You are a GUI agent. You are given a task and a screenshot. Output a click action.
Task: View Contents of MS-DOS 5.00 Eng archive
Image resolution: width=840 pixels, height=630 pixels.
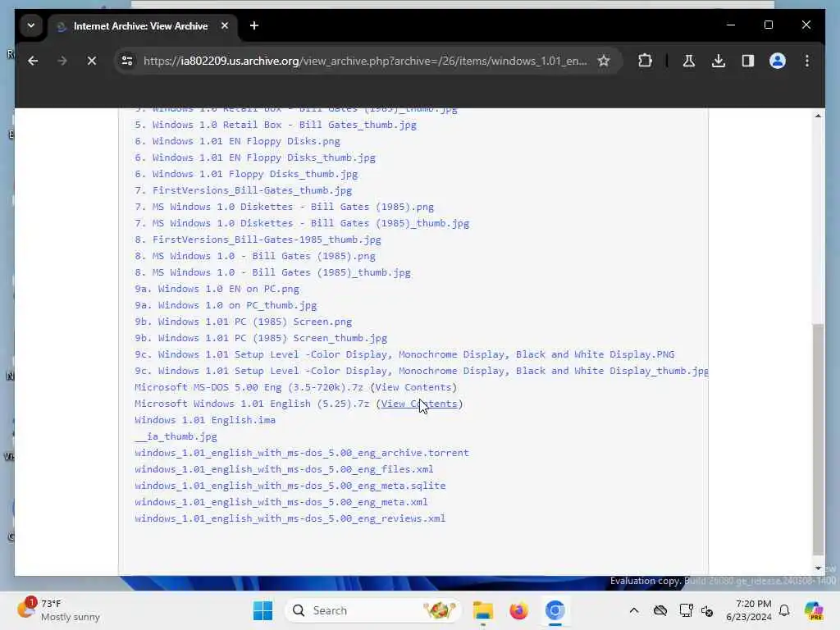tap(413, 387)
